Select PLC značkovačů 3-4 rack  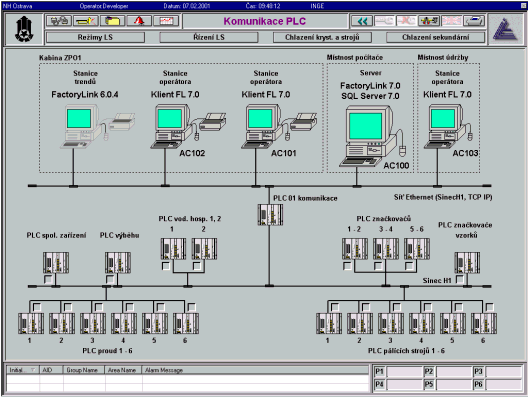click(x=386, y=249)
